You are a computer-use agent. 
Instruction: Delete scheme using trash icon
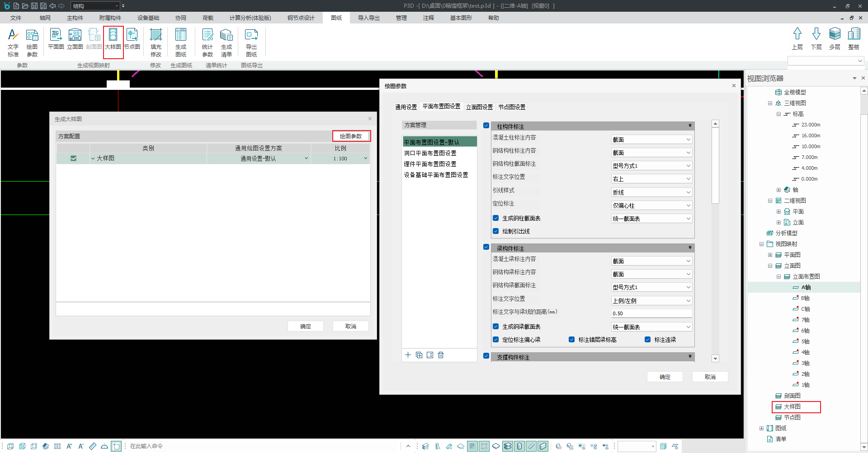tap(441, 355)
